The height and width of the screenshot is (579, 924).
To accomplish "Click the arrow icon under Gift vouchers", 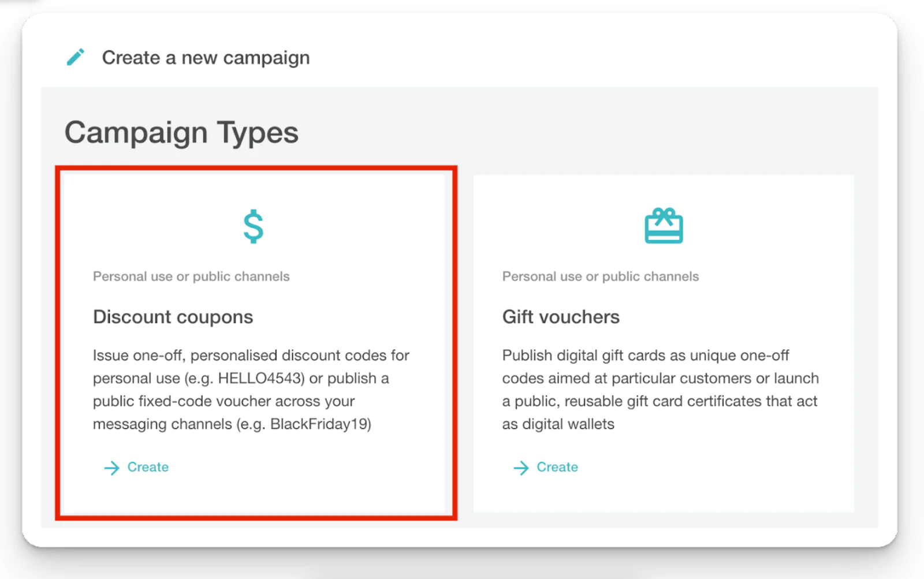I will coord(521,468).
